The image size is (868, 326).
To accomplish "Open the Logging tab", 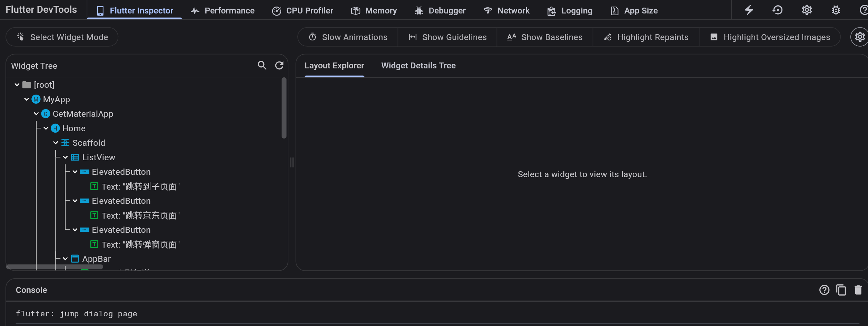I will tap(570, 11).
